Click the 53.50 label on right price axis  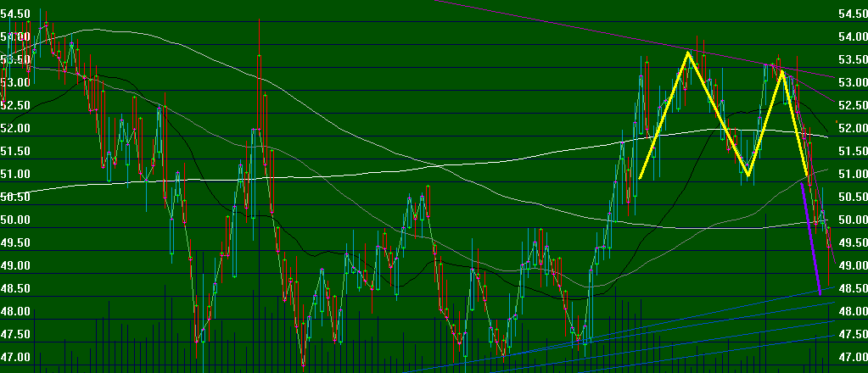tap(853, 60)
